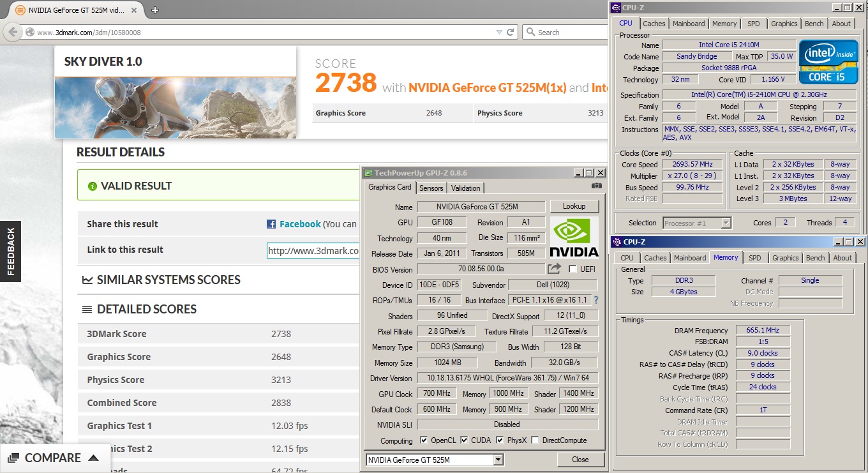The image size is (868, 473).
Task: Click the GPU-Z title bar app icon
Action: click(368, 173)
